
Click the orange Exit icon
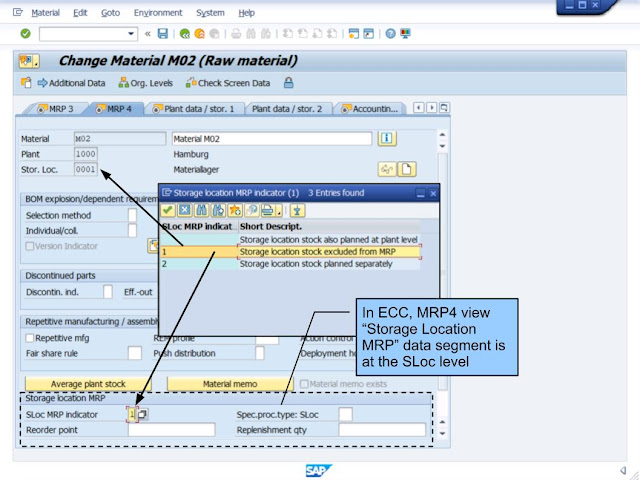(x=200, y=34)
